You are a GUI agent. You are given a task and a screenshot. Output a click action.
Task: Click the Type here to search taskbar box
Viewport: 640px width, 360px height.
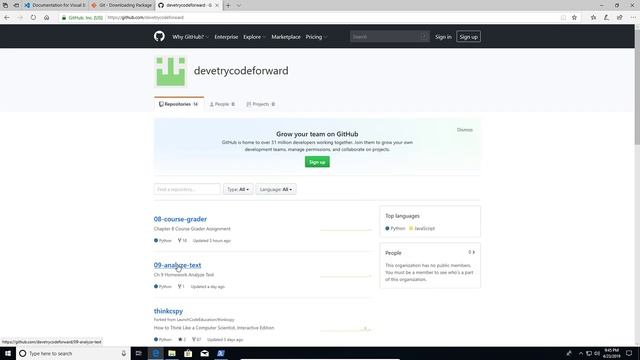[73, 353]
